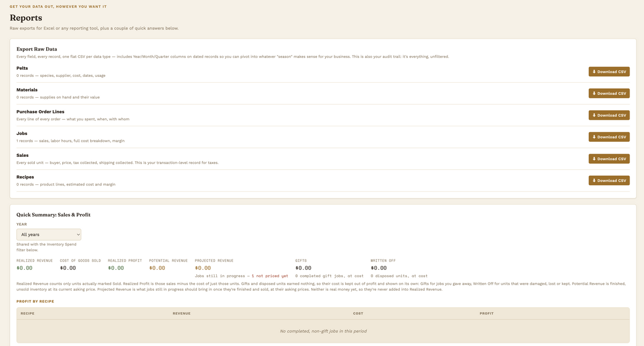Click the Profit column header in profit table
This screenshot has height=346, width=644.
[486, 313]
